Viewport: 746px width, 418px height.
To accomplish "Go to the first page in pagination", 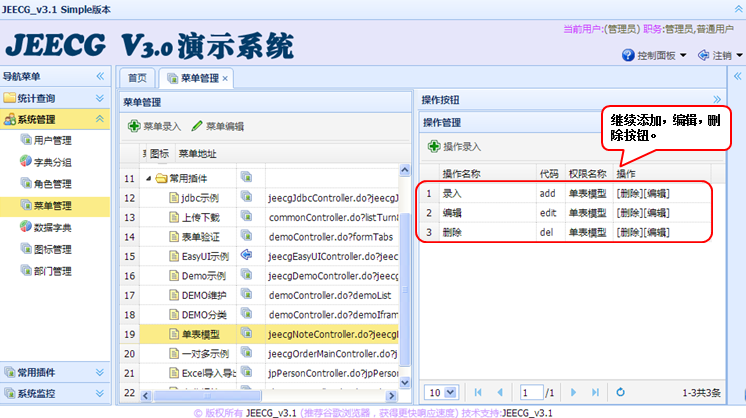I will (x=478, y=392).
